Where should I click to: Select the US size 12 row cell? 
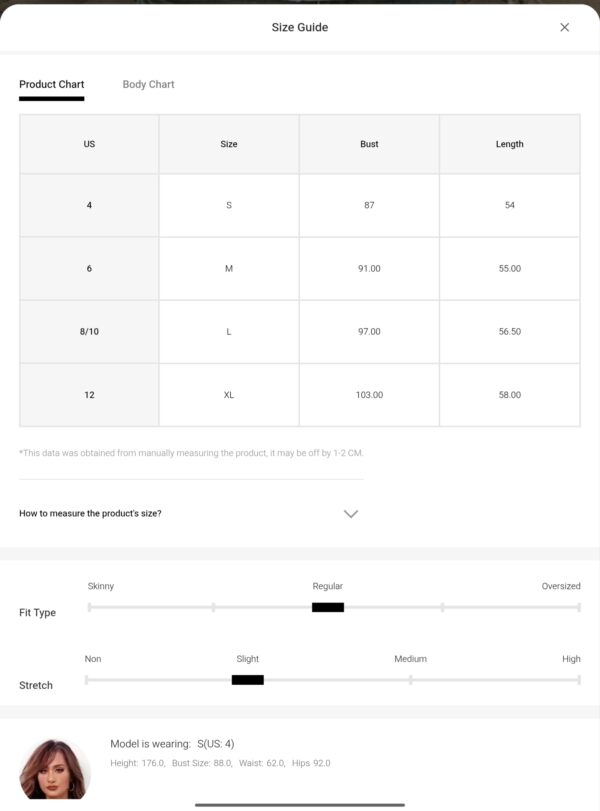(89, 395)
